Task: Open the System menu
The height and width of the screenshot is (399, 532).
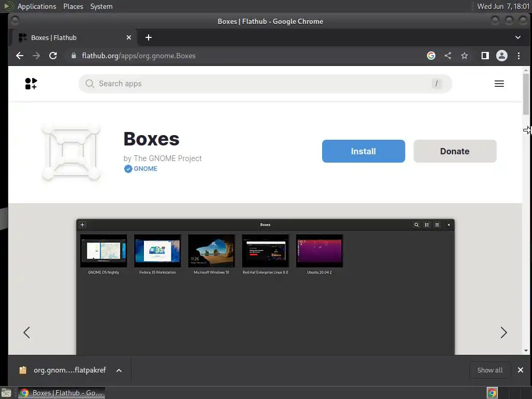Action: pyautogui.click(x=101, y=6)
